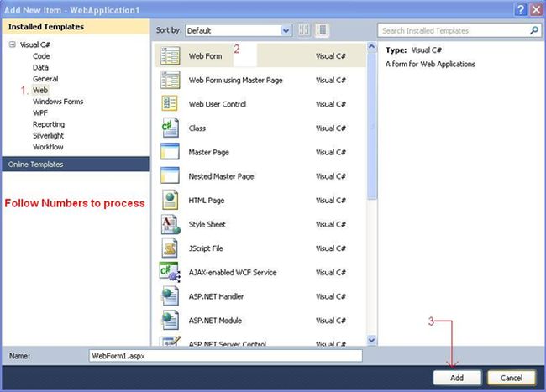546x392 pixels.
Task: Select the Web Form template icon
Action: pyautogui.click(x=171, y=55)
